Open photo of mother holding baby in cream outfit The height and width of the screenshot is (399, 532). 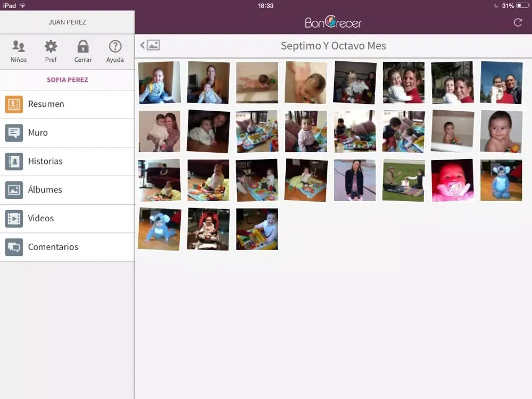(160, 131)
